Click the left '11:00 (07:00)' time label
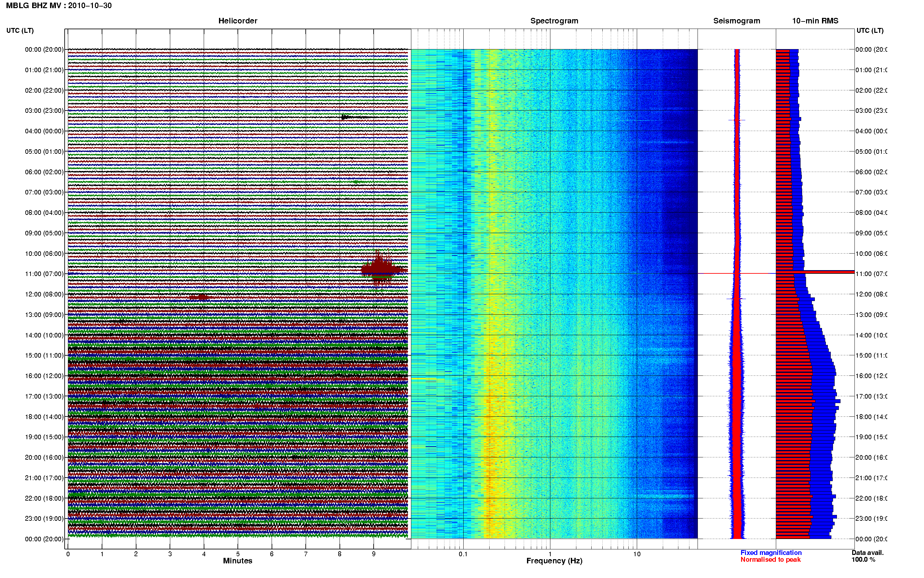Viewport: 924px width, 578px height. coord(44,274)
